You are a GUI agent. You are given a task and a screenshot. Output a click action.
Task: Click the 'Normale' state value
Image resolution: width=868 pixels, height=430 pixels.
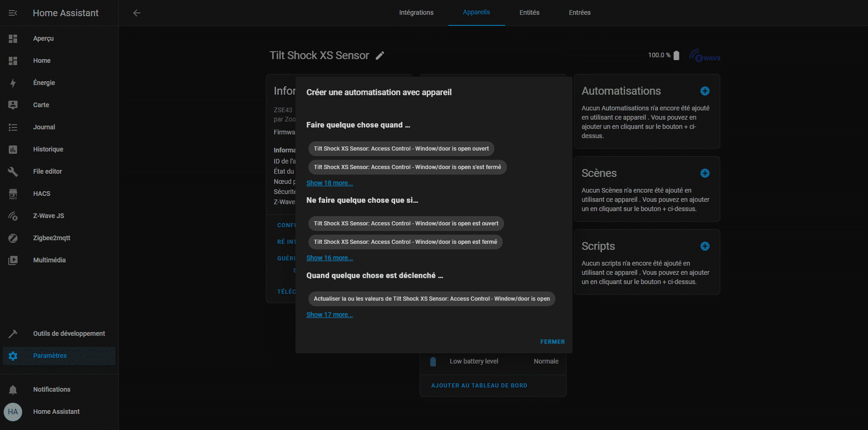(546, 362)
